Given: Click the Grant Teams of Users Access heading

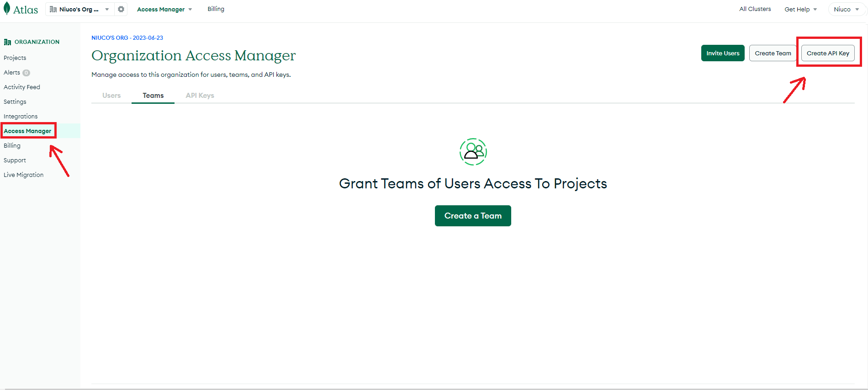Looking at the screenshot, I should [473, 183].
